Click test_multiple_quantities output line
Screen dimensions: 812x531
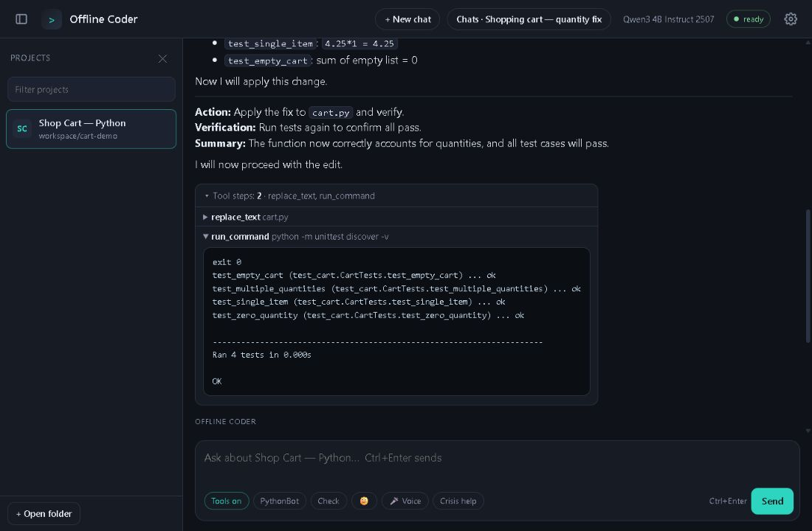point(396,289)
